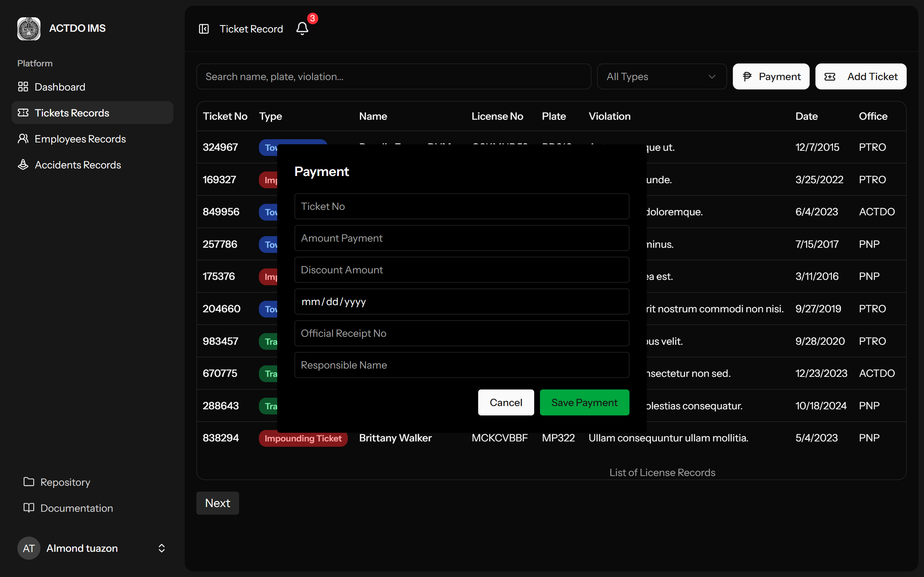Open the mm/dd/yyyy date field
This screenshot has height=577, width=924.
tap(461, 301)
